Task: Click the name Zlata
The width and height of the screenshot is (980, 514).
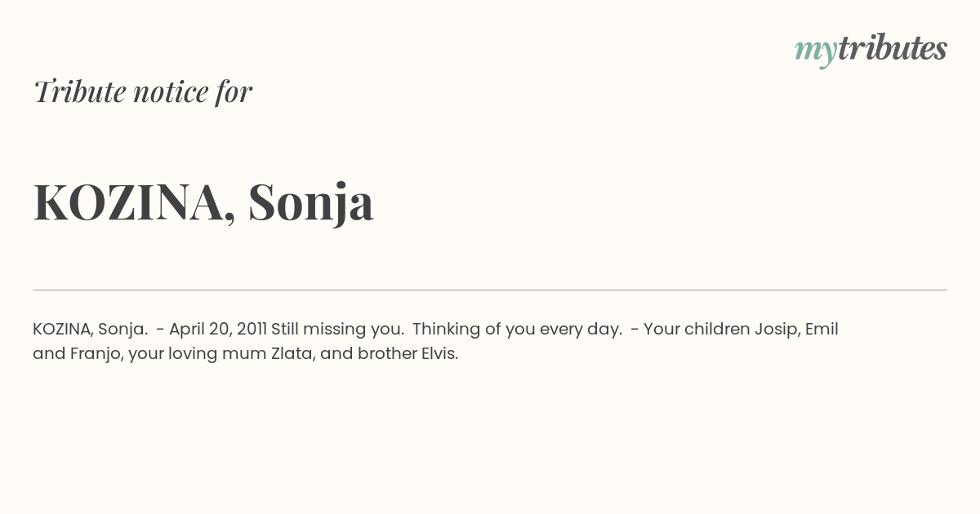Action: click(292, 354)
